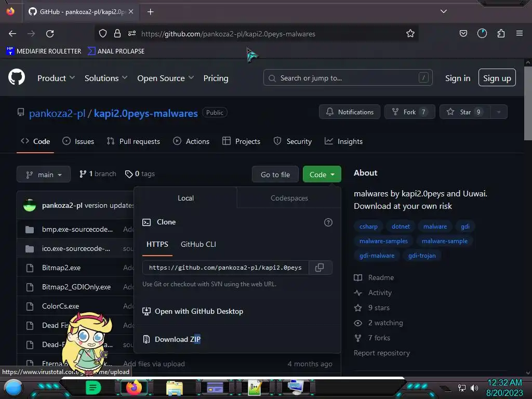The image size is (532, 399).
Task: Close the GitHub browser tab
Action: (x=131, y=11)
